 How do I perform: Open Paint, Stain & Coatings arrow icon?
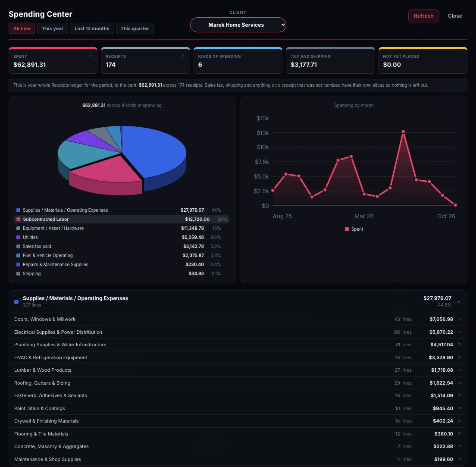click(x=459, y=409)
